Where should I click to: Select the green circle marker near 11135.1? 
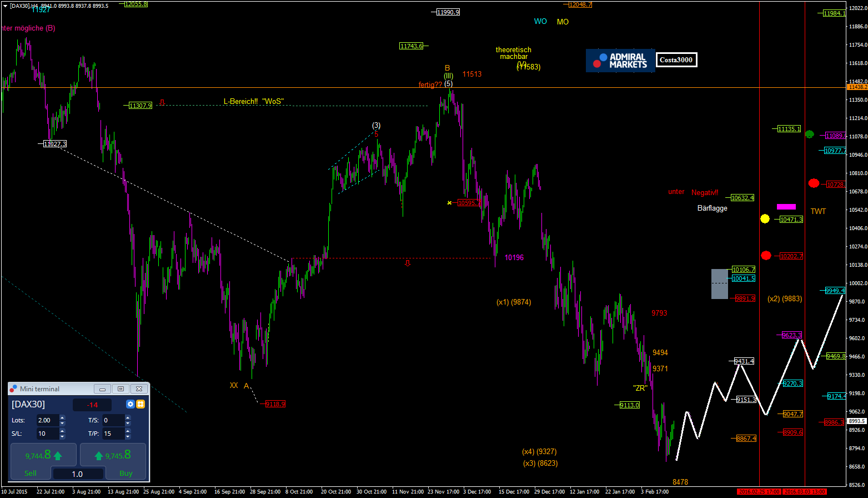pos(809,134)
